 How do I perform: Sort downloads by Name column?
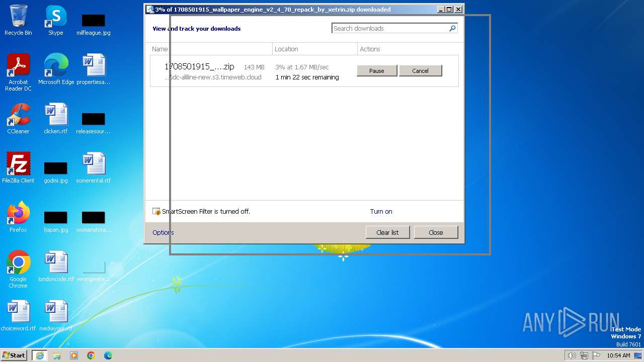point(211,49)
